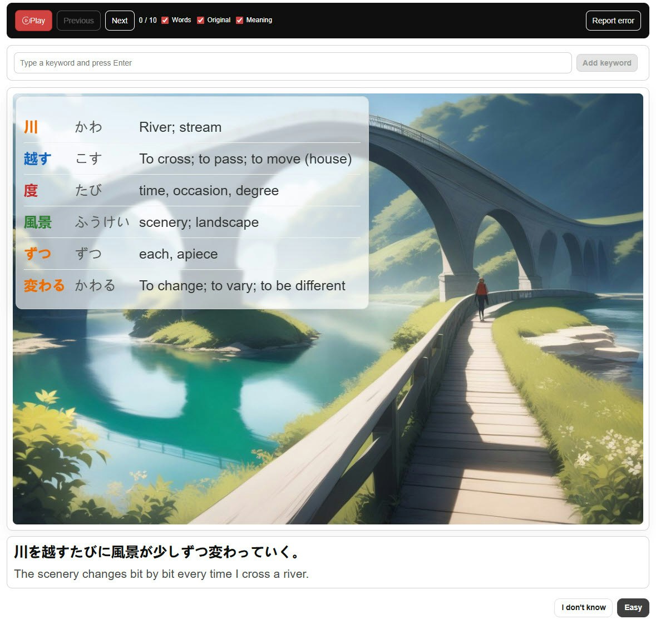Click the reading かわ next to 川

88,127
